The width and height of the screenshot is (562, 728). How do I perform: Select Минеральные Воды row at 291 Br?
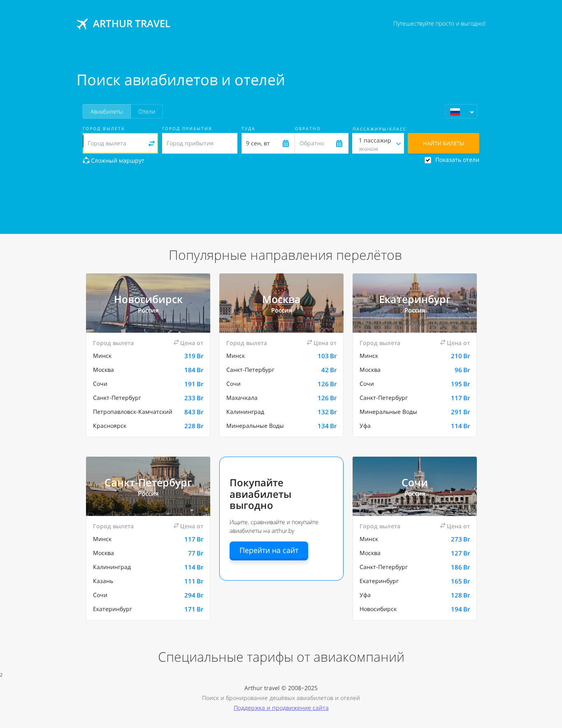click(415, 412)
